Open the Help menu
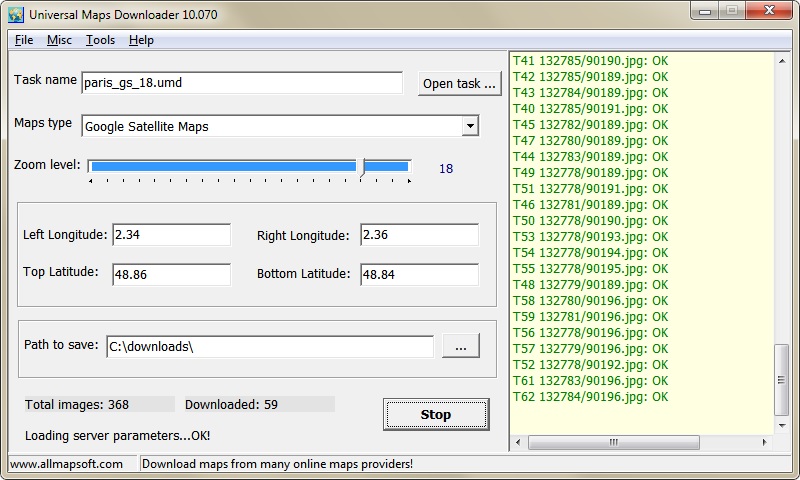The width and height of the screenshot is (800, 480). coord(141,40)
